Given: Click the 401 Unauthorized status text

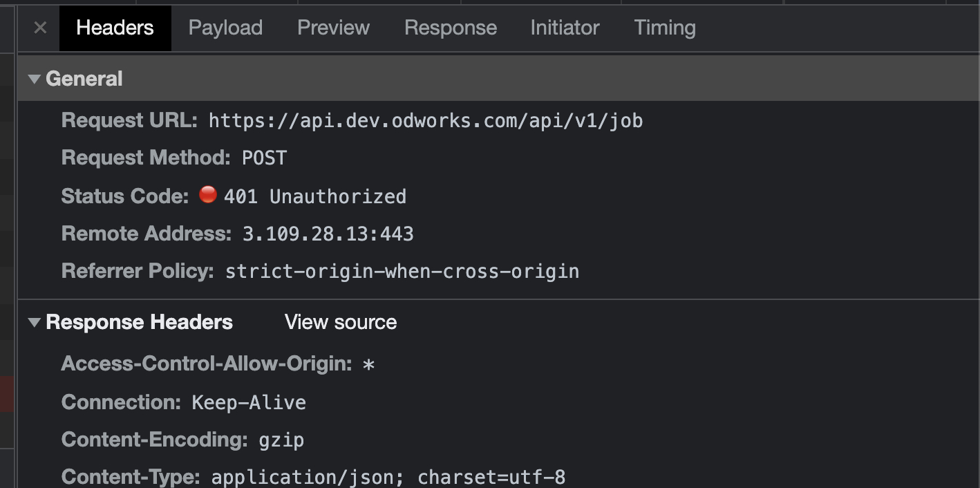Looking at the screenshot, I should 314,197.
